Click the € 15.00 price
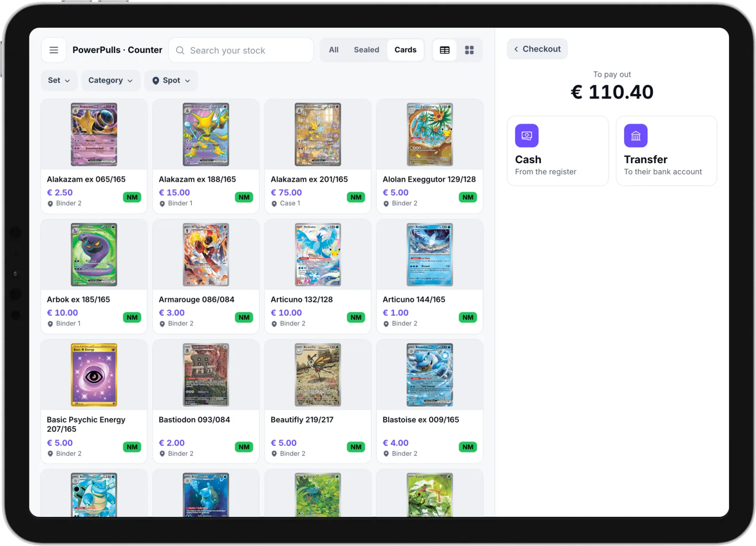 pyautogui.click(x=174, y=193)
